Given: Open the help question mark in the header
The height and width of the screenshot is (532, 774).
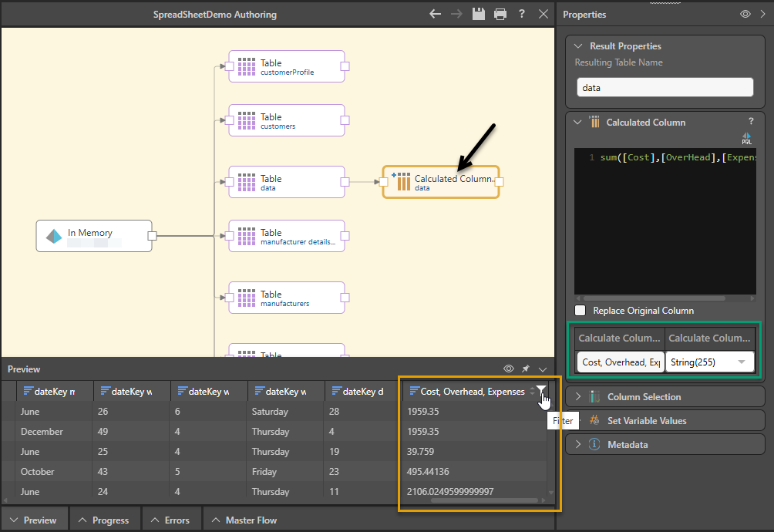Looking at the screenshot, I should (522, 14).
